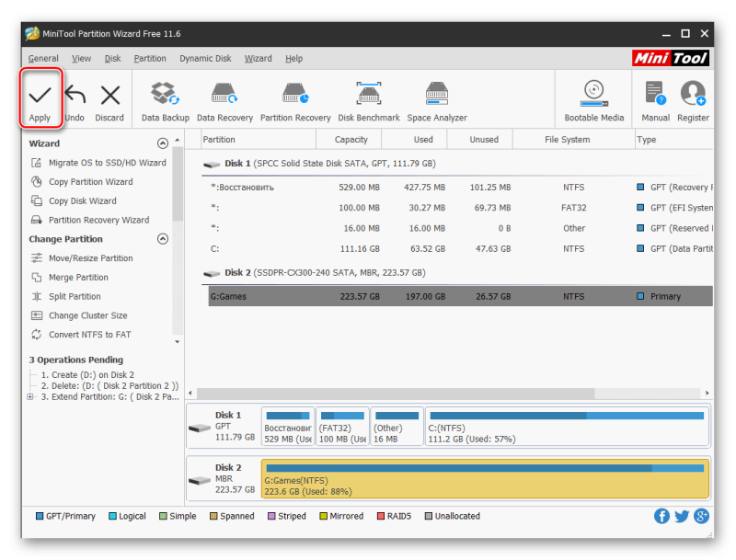Open the General menu

(x=43, y=59)
